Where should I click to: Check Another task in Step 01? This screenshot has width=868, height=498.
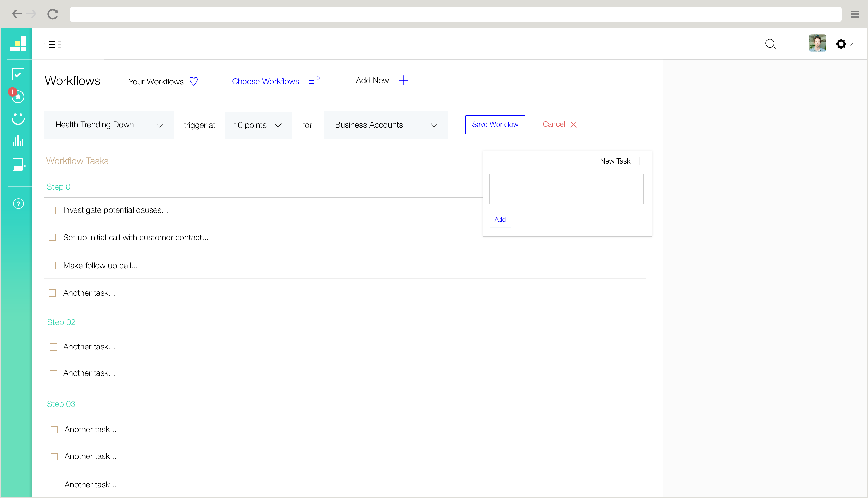pyautogui.click(x=52, y=293)
